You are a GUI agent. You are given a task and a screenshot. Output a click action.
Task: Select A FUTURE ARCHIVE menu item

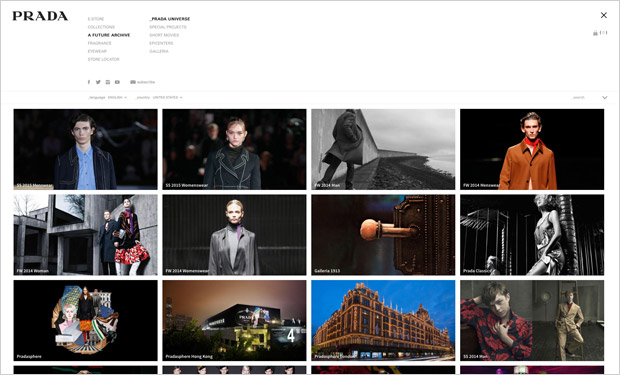click(109, 35)
